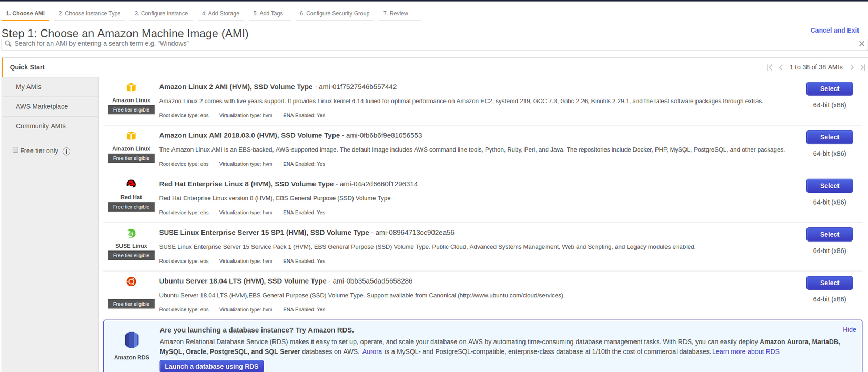This screenshot has height=372, width=868.
Task: Click SUSE Linux Enterprise Server 15 SP1 title
Action: [x=264, y=233]
